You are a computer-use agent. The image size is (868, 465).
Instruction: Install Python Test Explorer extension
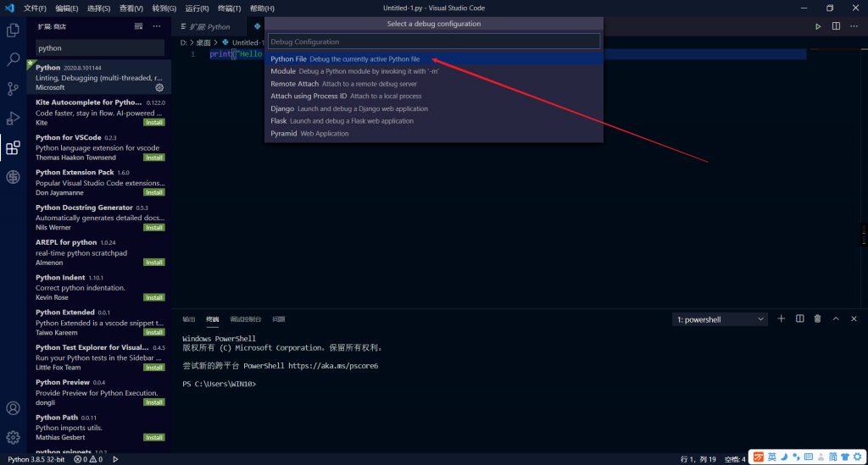click(154, 367)
